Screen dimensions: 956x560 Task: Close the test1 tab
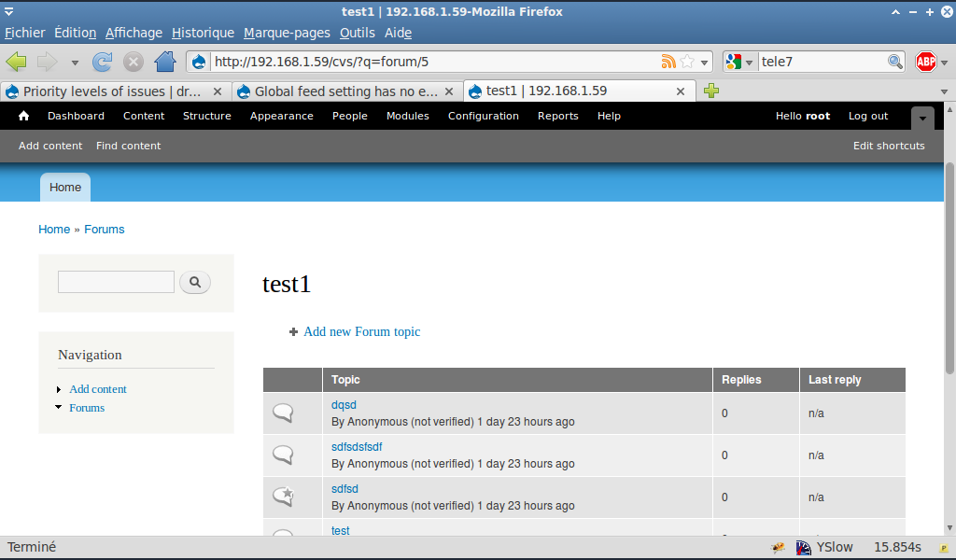681,91
